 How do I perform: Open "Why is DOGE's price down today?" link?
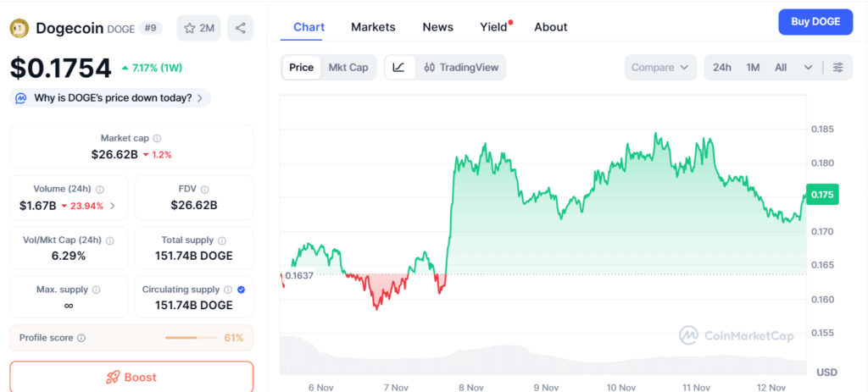110,98
